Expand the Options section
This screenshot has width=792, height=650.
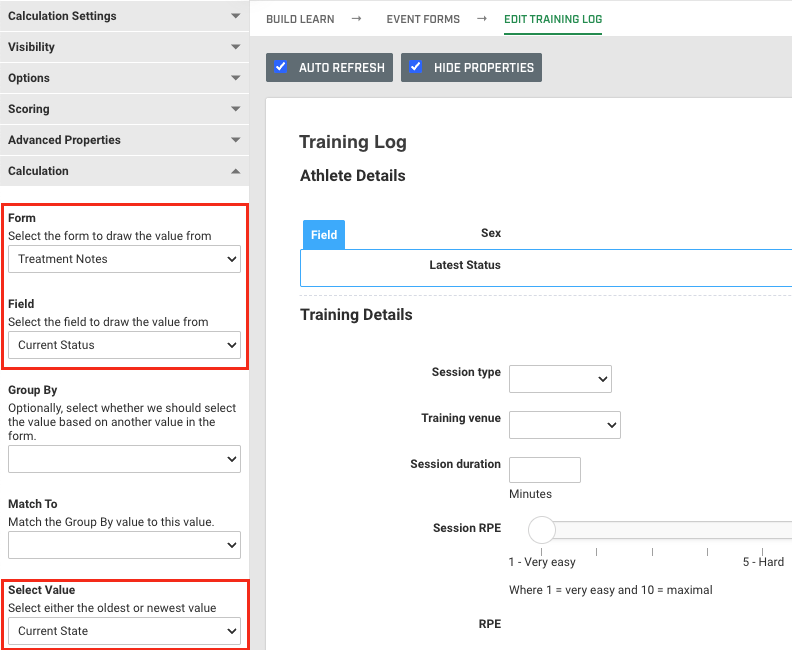(124, 78)
